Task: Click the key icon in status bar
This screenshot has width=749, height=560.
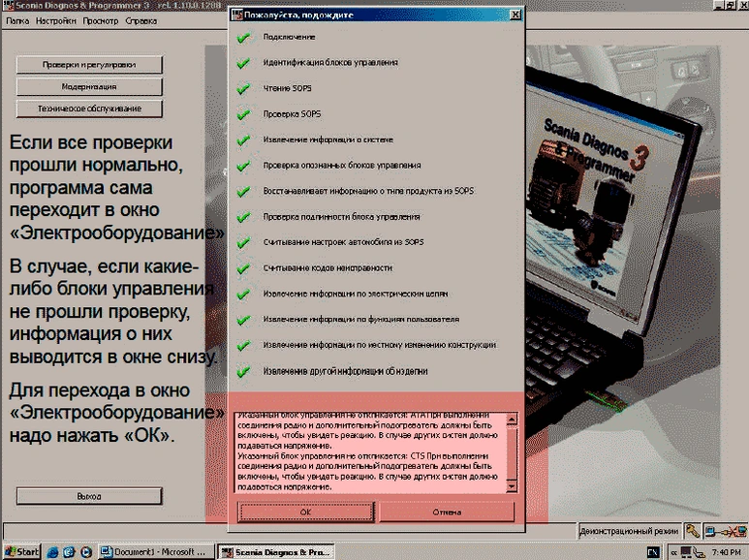Action: (692, 531)
